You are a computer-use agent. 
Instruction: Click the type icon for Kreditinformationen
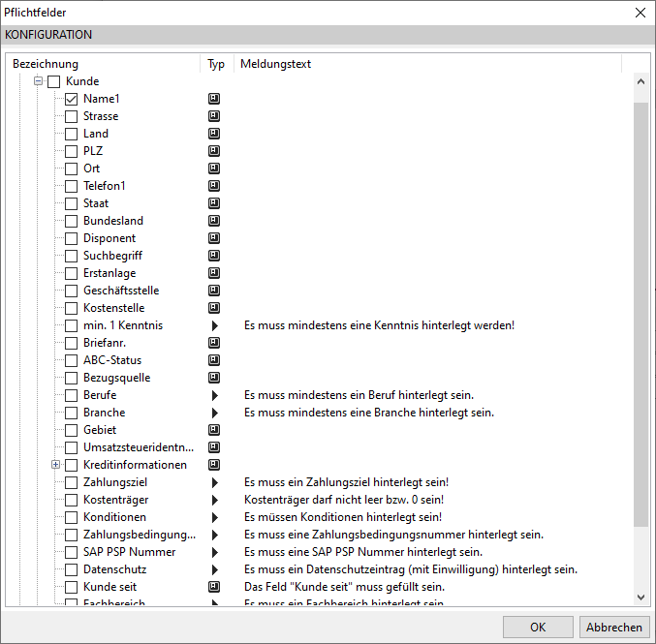(214, 465)
